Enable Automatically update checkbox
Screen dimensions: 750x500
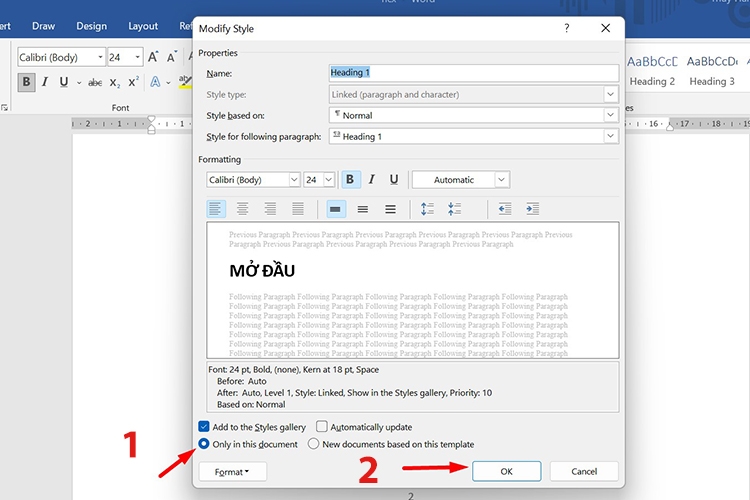click(322, 426)
